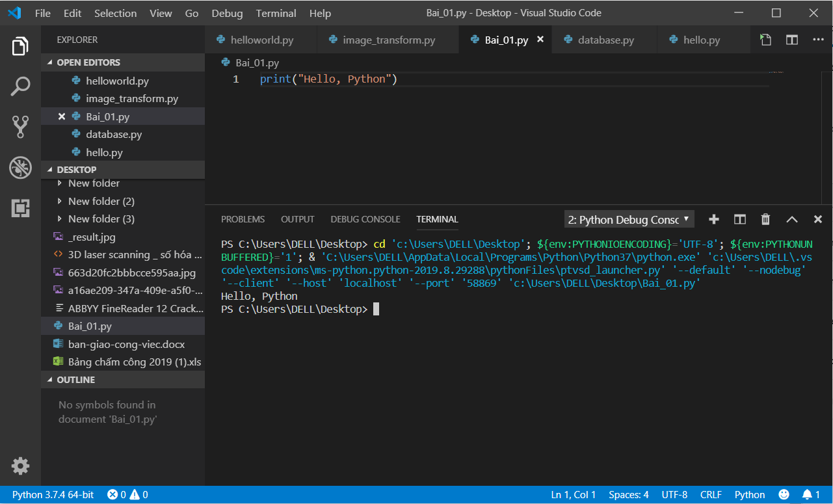
Task: Open the Debug view icon
Action: [20, 168]
